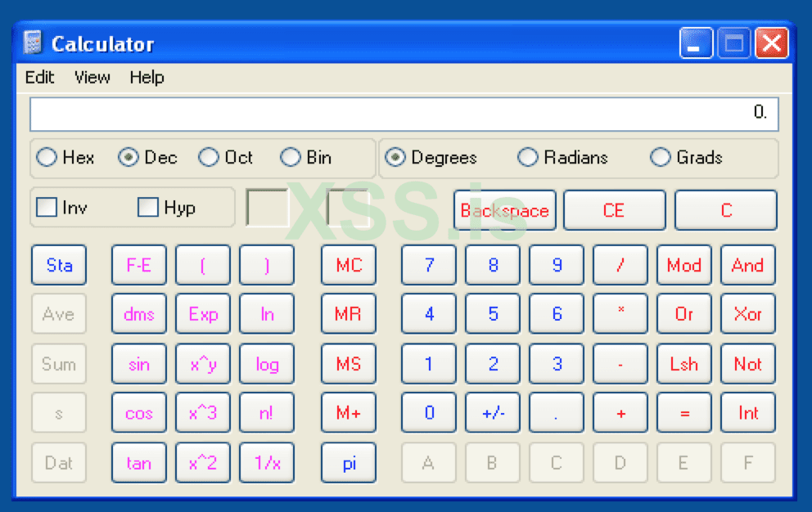
Task: Click the decimal point button
Action: coord(557,412)
